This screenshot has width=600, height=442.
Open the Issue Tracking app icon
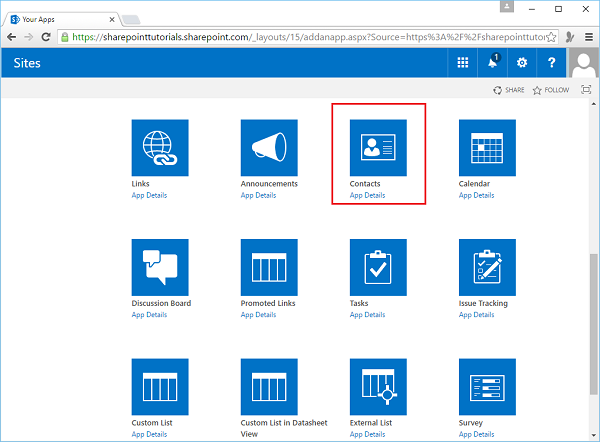[487, 267]
